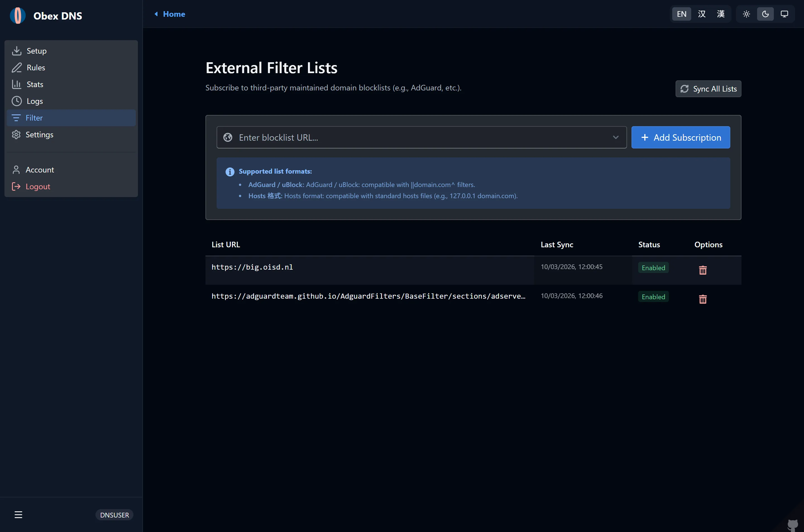Viewport: 804px width, 532px height.
Task: Open the Settings page
Action: 71,135
